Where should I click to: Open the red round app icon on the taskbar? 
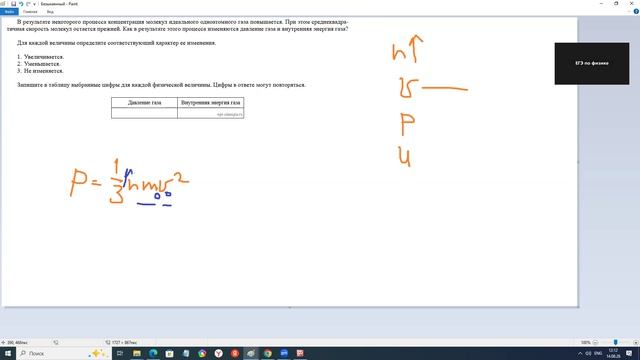[235, 353]
